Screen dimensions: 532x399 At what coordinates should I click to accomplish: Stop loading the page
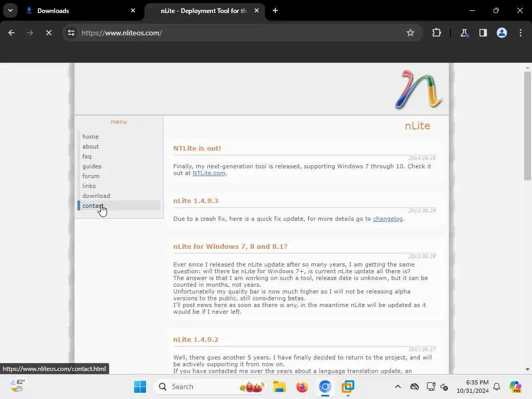[x=49, y=33]
